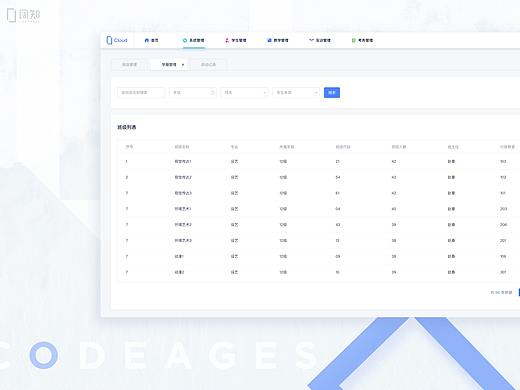Expand the small arrow on the active sub-tab
Image resolution: width=520 pixels, height=390 pixels.
pyautogui.click(x=183, y=65)
